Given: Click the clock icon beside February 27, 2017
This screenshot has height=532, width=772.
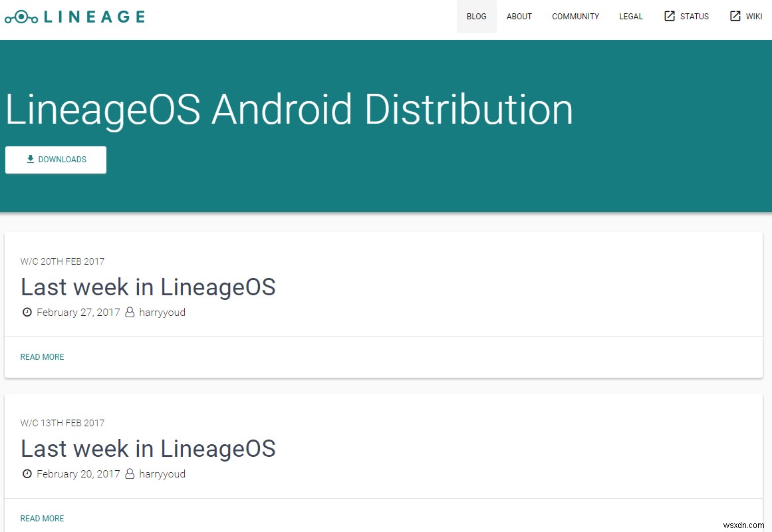Looking at the screenshot, I should coord(27,312).
